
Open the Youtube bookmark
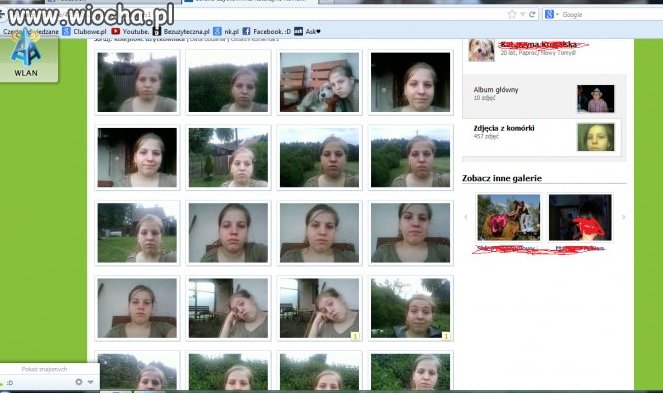coord(130,32)
